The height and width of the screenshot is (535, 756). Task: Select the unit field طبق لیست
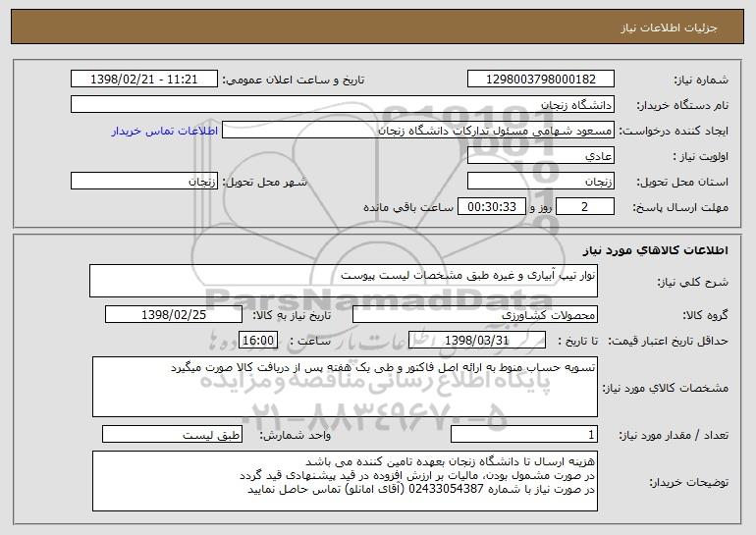coord(172,434)
